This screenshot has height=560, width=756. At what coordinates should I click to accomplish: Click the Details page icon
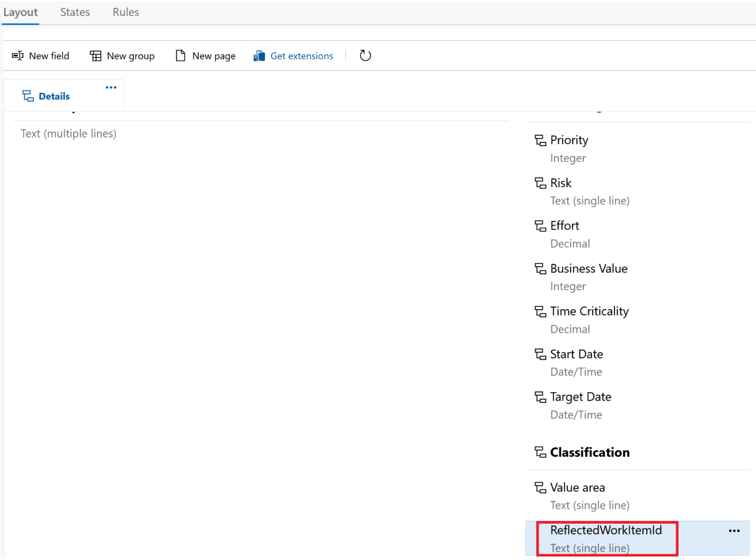pyautogui.click(x=27, y=96)
